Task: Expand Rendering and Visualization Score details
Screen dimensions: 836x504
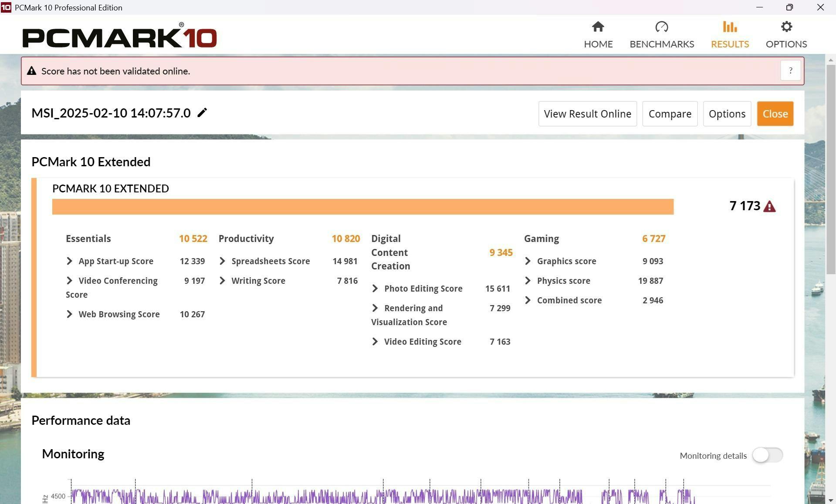Action: pyautogui.click(x=375, y=308)
